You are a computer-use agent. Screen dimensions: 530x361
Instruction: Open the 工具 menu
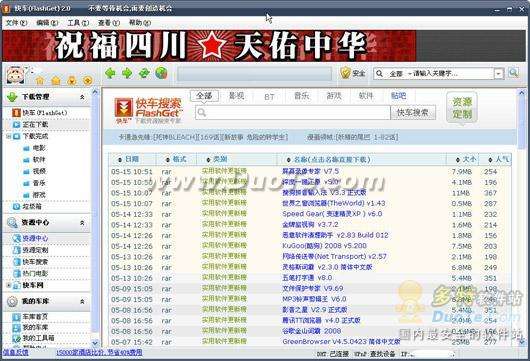coord(78,23)
